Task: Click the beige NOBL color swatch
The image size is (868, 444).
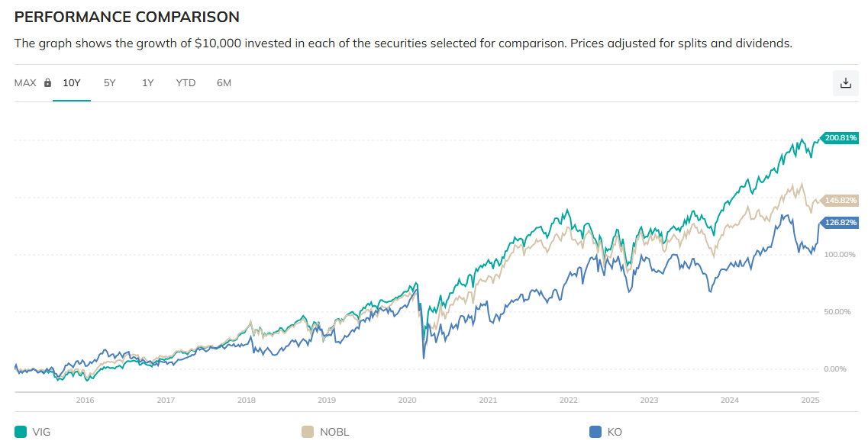Action: tap(307, 433)
